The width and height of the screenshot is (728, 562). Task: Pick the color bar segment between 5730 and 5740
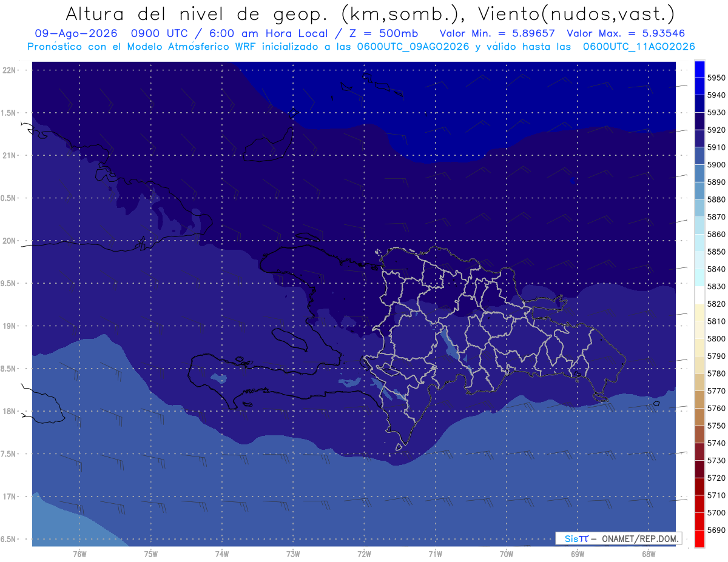pos(699,452)
